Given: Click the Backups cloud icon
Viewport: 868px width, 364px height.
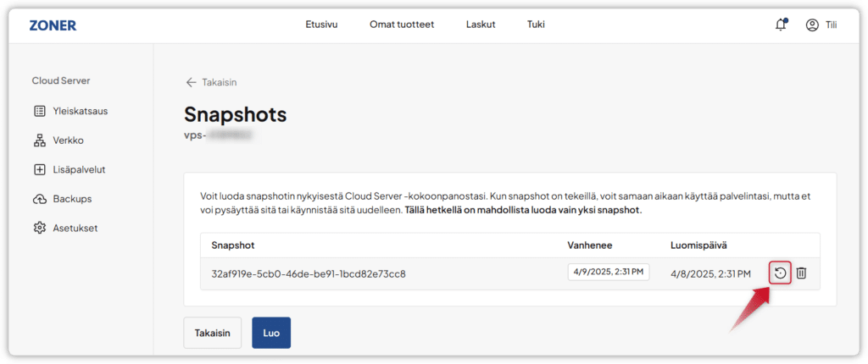Looking at the screenshot, I should pos(39,199).
